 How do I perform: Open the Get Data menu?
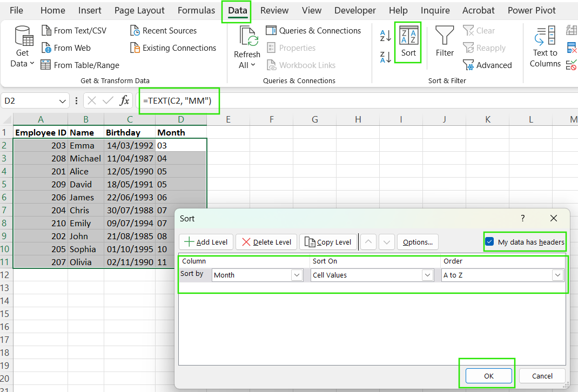[23, 47]
